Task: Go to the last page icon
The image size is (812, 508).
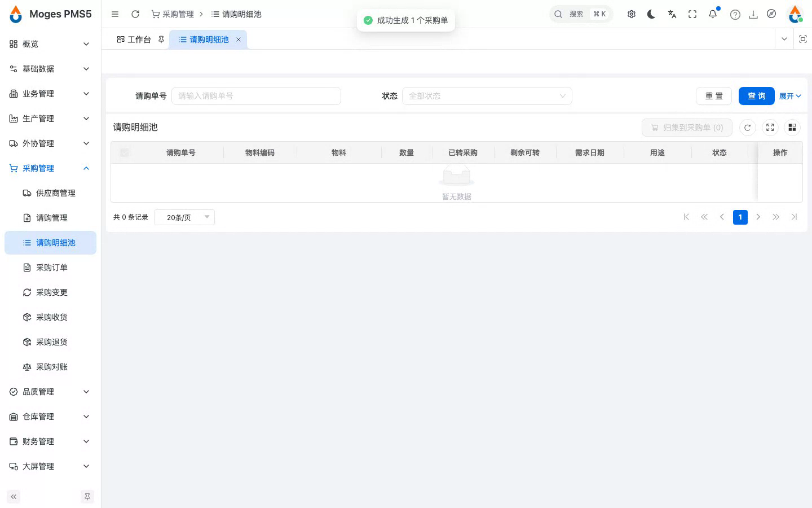Action: tap(794, 217)
